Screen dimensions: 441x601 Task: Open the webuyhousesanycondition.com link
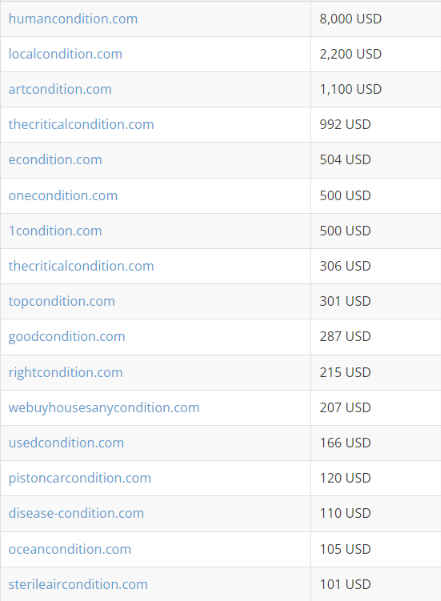pyautogui.click(x=104, y=407)
